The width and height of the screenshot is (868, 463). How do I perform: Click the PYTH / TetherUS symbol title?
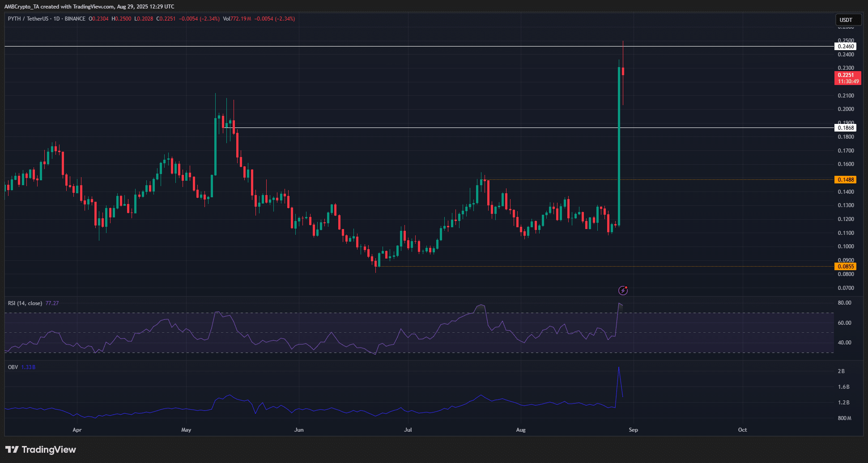(x=28, y=19)
